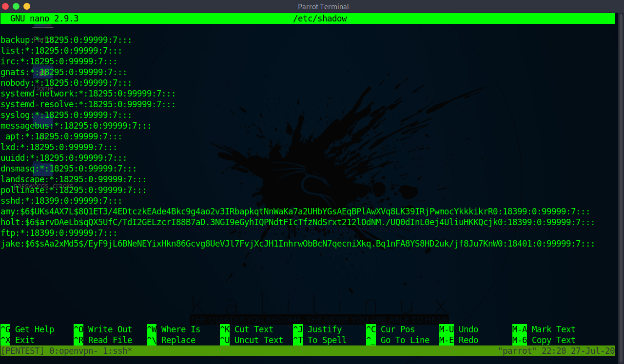Viewport: 624px width, 364px height.
Task: Click the /etc/shadow file name in header
Action: pyautogui.click(x=320, y=19)
